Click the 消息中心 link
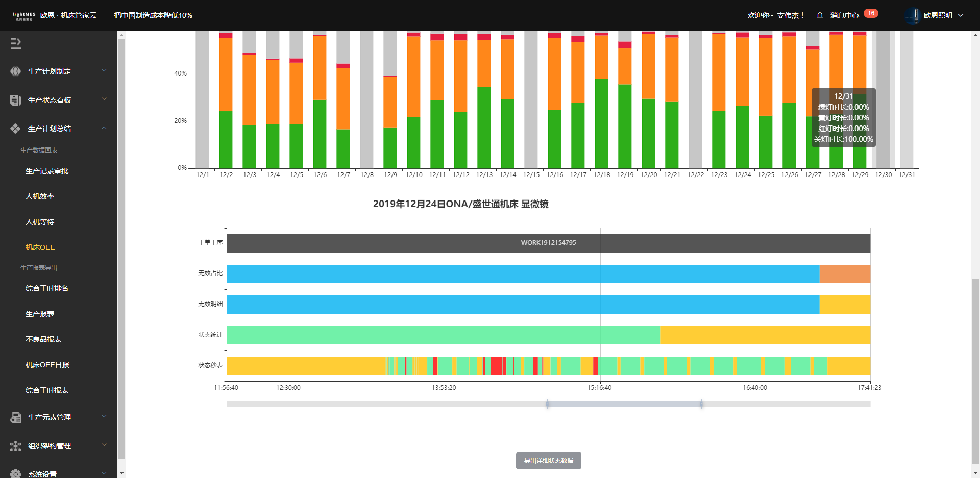This screenshot has height=478, width=980. pos(844,15)
